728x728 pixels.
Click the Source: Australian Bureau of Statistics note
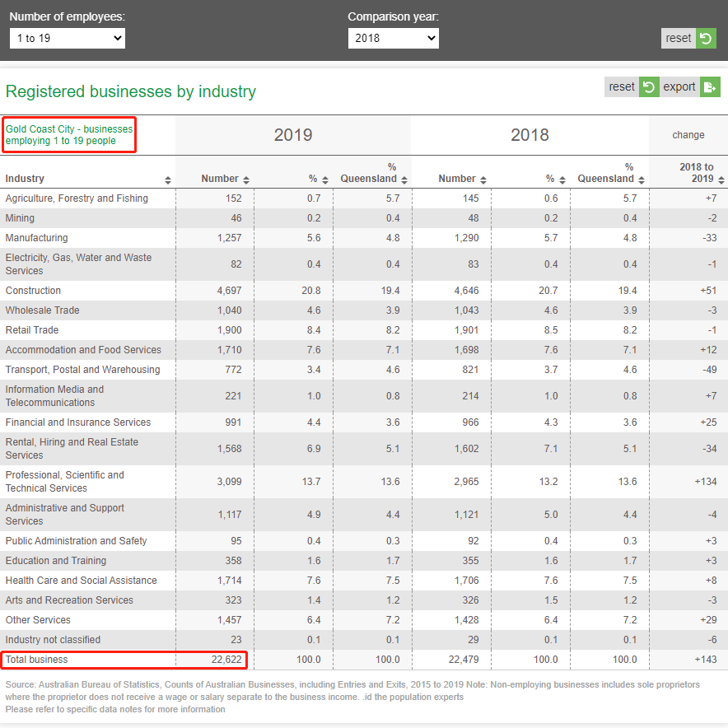click(x=352, y=691)
